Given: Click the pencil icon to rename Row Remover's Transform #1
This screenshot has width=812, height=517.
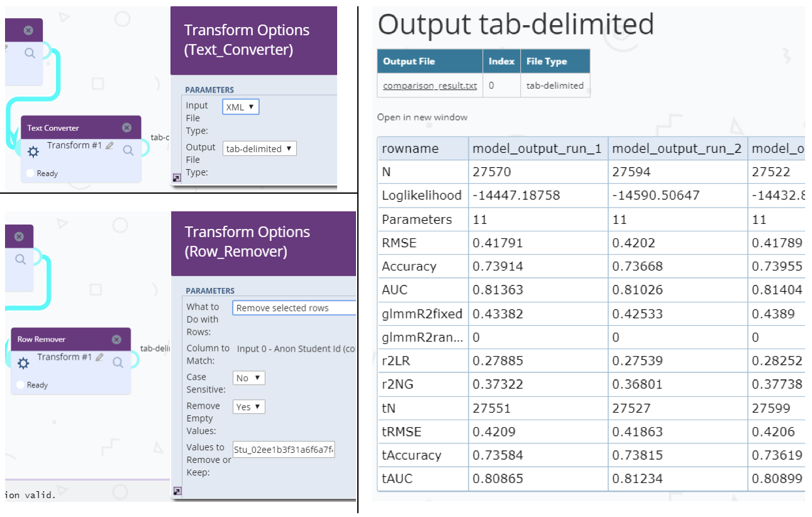Looking at the screenshot, I should coord(99,357).
